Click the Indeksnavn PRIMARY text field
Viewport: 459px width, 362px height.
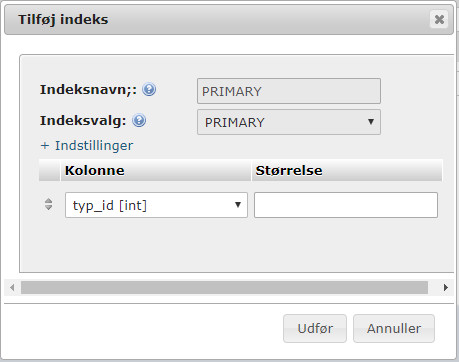(289, 91)
